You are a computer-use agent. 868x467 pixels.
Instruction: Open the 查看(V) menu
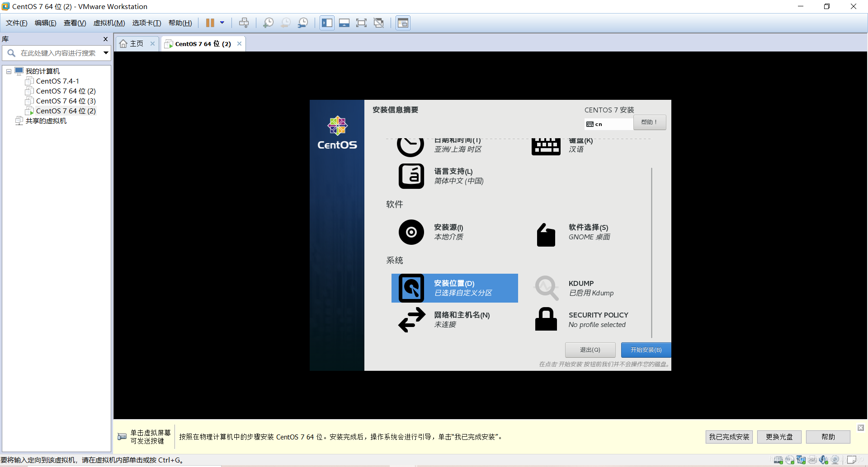[x=75, y=23]
